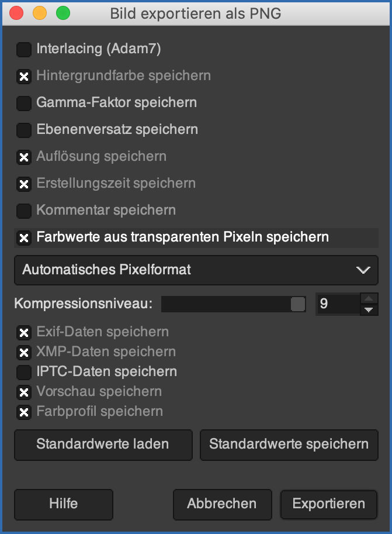Disable Vorschau speichern
The image size is (392, 534).
(x=23, y=392)
